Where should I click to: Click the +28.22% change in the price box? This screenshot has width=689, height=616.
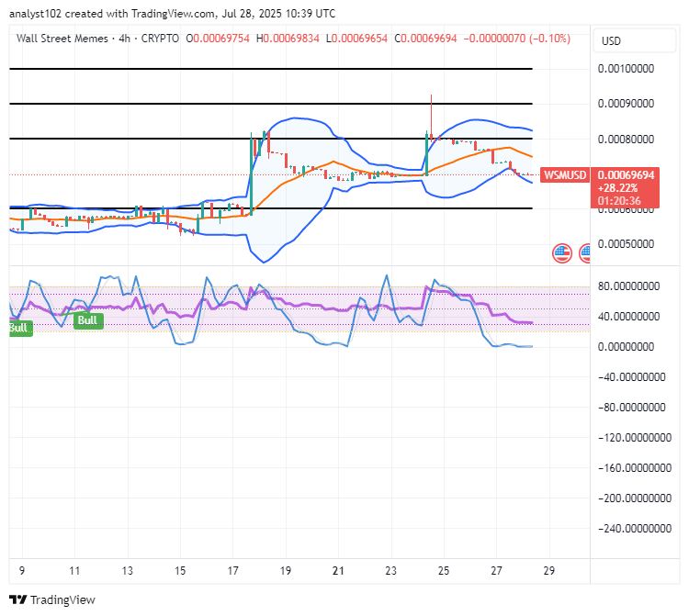pos(617,188)
